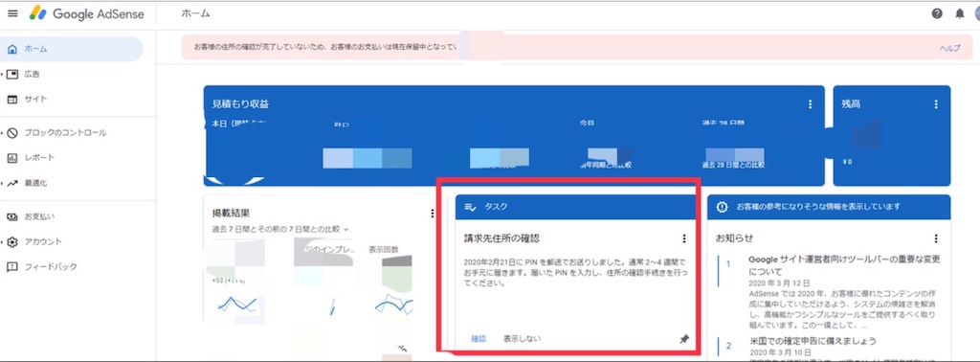
Task: Open the help question mark icon
Action: pos(937,13)
